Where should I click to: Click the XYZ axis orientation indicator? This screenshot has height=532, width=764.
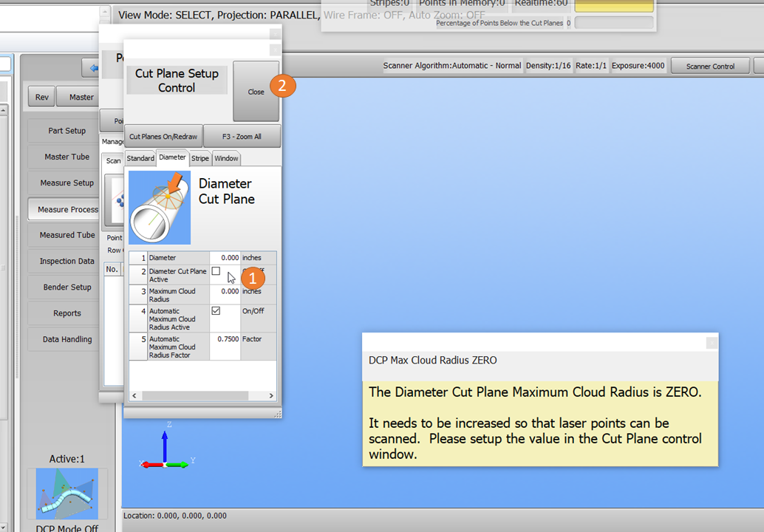click(165, 448)
